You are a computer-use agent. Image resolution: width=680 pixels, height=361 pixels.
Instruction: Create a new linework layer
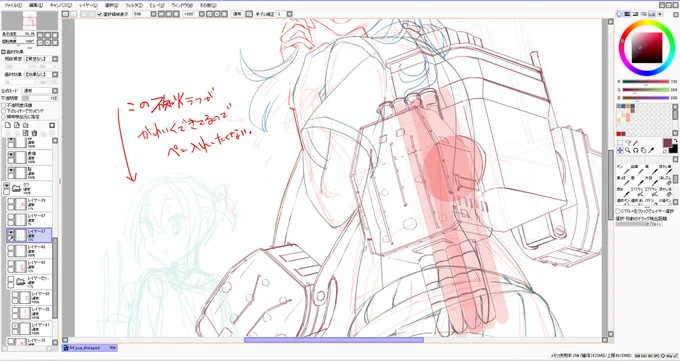(x=16, y=125)
